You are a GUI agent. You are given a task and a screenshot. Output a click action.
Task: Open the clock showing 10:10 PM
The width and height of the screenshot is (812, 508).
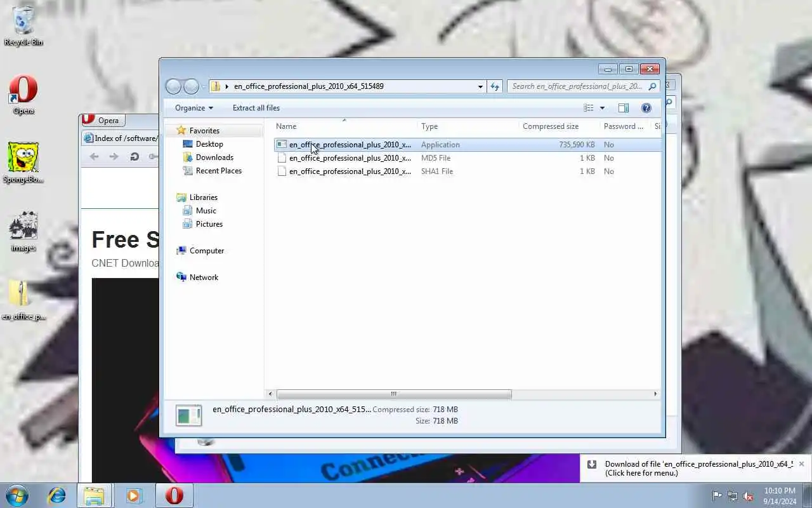point(780,496)
